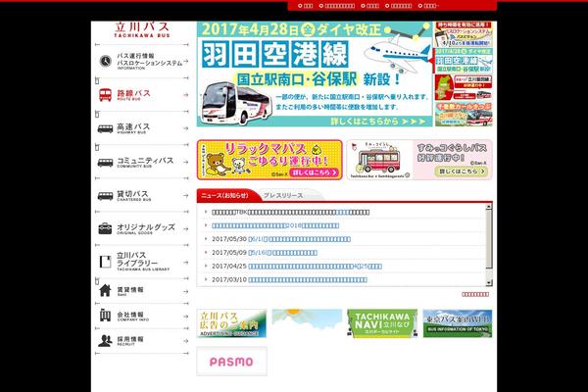Image resolution: width=588 pixels, height=392 pixels.
Task: Select the バスロケーションシステム slider thumbnail
Action: point(464,34)
